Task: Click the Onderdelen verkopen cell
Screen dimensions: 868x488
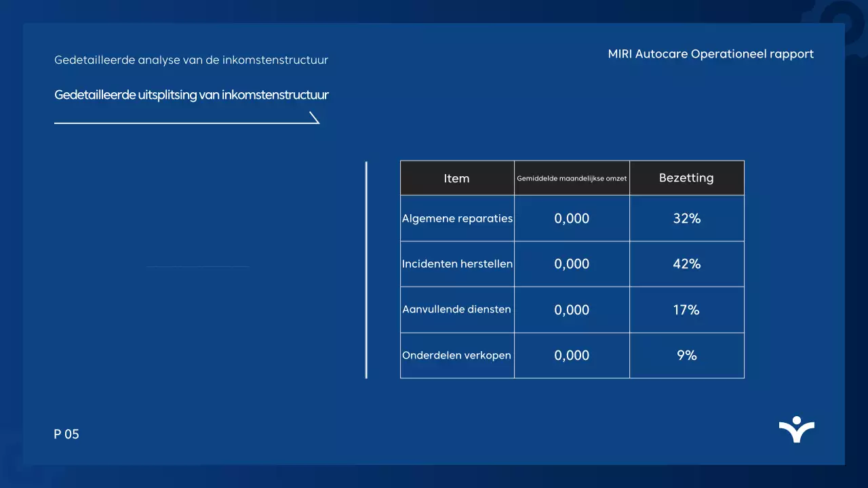Action: [x=456, y=354]
